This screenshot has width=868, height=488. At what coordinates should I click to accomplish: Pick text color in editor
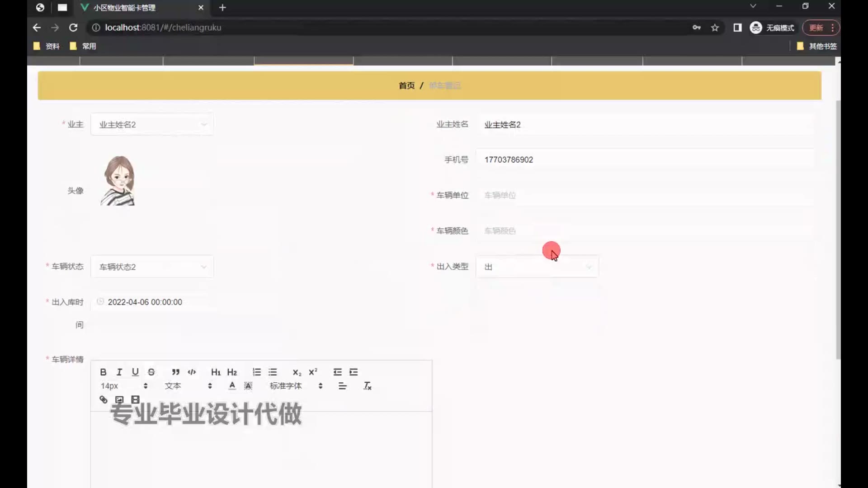pos(232,386)
